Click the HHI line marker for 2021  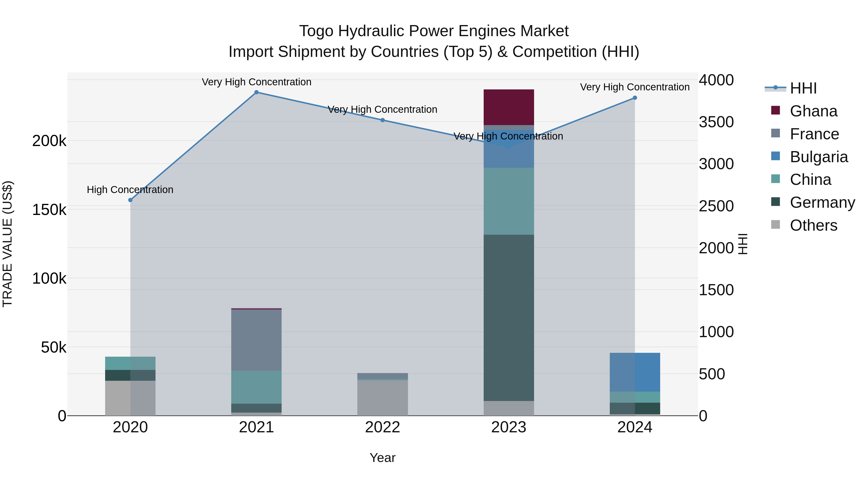click(257, 92)
